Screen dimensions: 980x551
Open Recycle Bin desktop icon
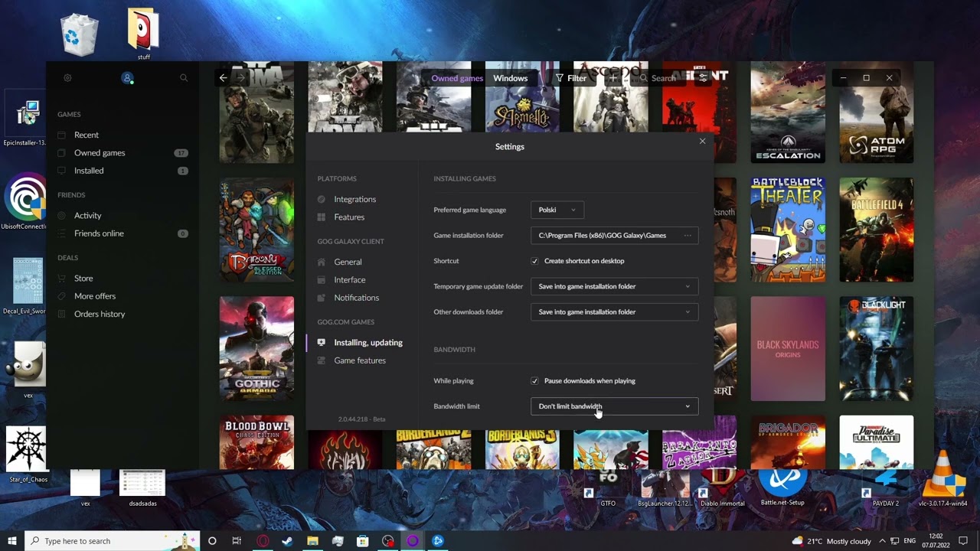click(80, 35)
